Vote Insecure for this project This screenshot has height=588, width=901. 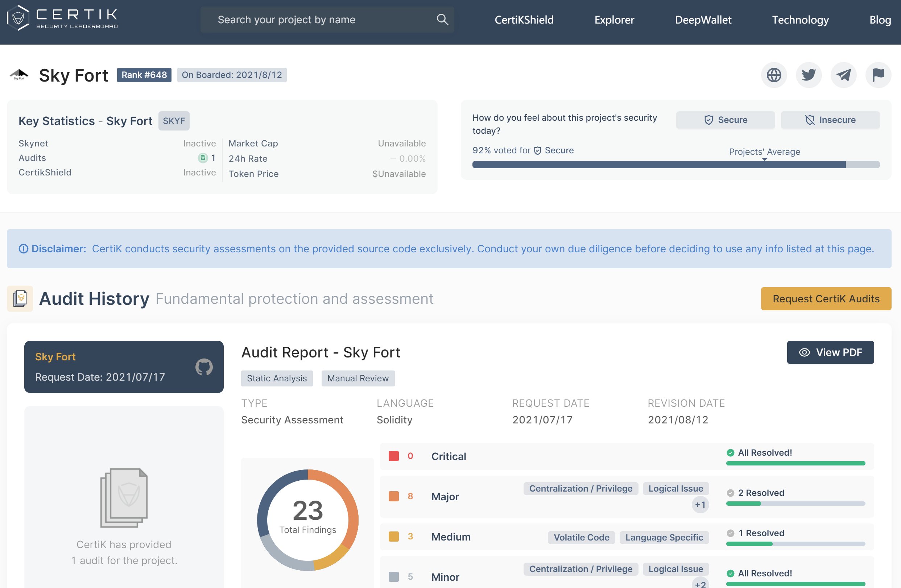[x=830, y=120]
